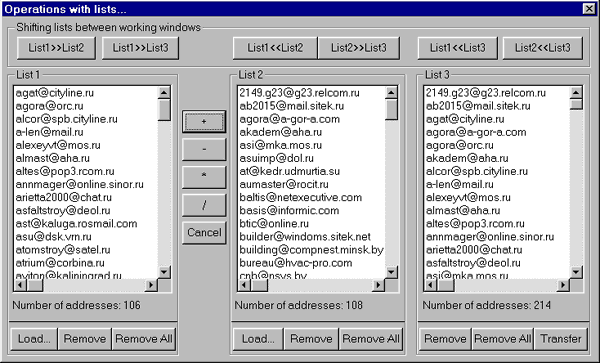Click List 2 horizontal scroll right arrow

pos(378,285)
